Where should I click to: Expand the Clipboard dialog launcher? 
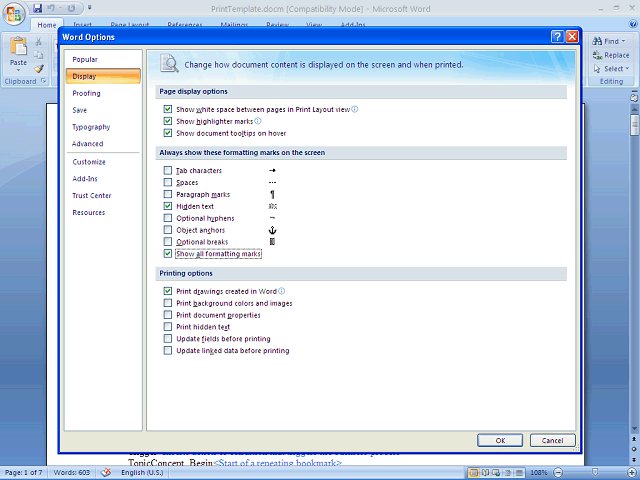tap(44, 81)
